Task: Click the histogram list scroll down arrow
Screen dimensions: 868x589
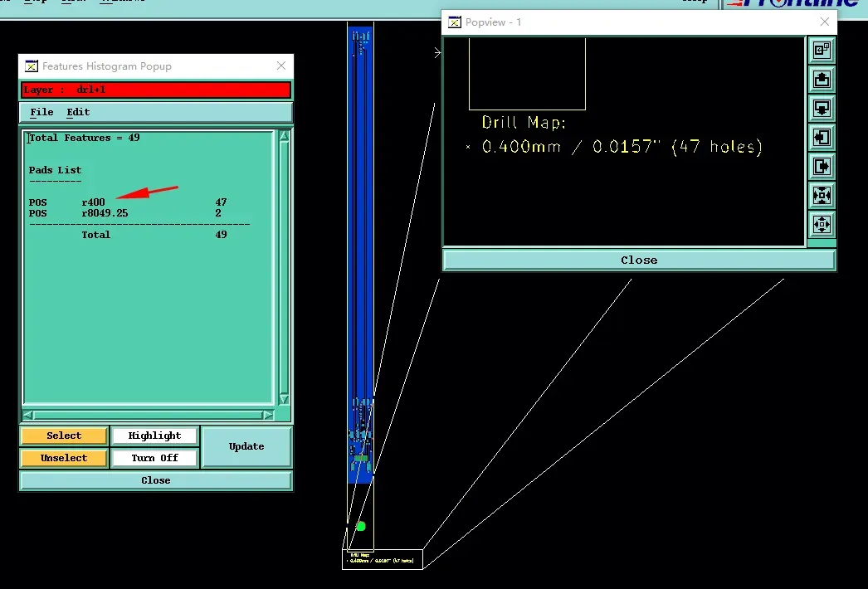Action: [x=284, y=399]
